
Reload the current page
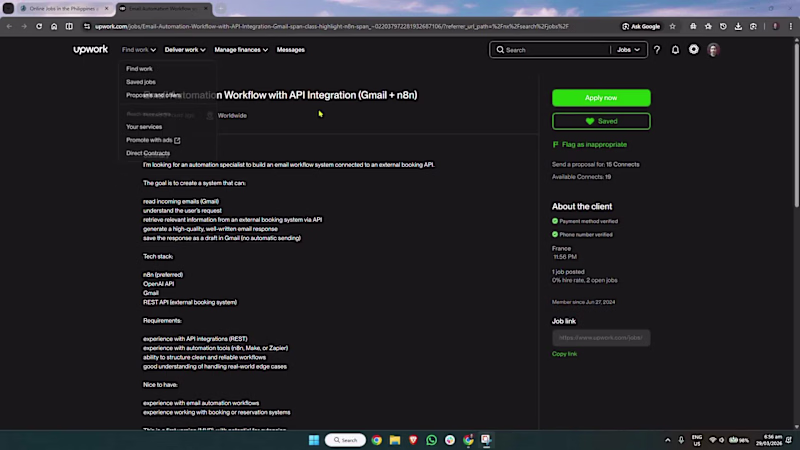39,26
